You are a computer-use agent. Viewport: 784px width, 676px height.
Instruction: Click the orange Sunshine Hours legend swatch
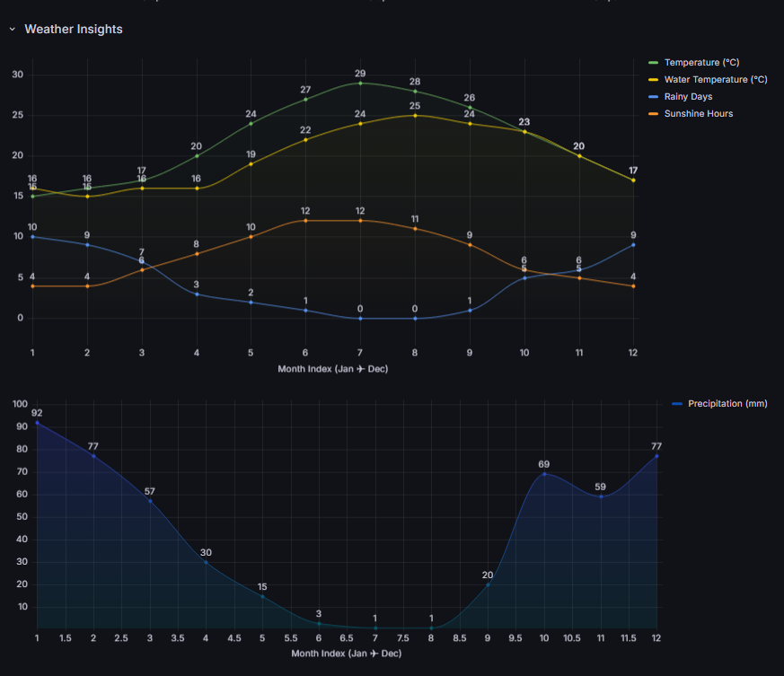point(654,114)
